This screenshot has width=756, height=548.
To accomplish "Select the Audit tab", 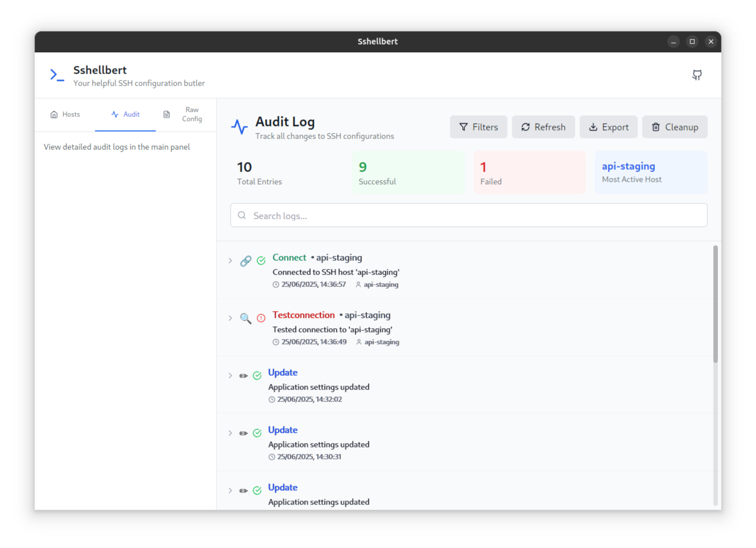I will pos(125,114).
